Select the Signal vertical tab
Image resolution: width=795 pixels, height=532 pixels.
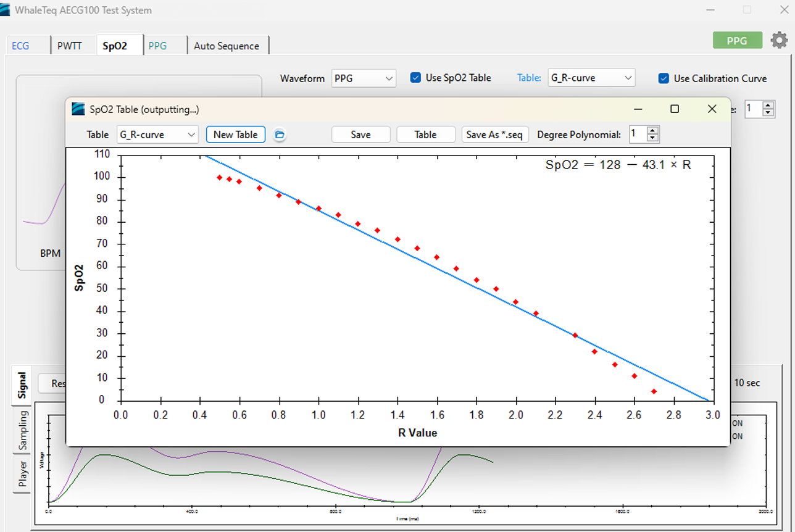pyautogui.click(x=22, y=384)
